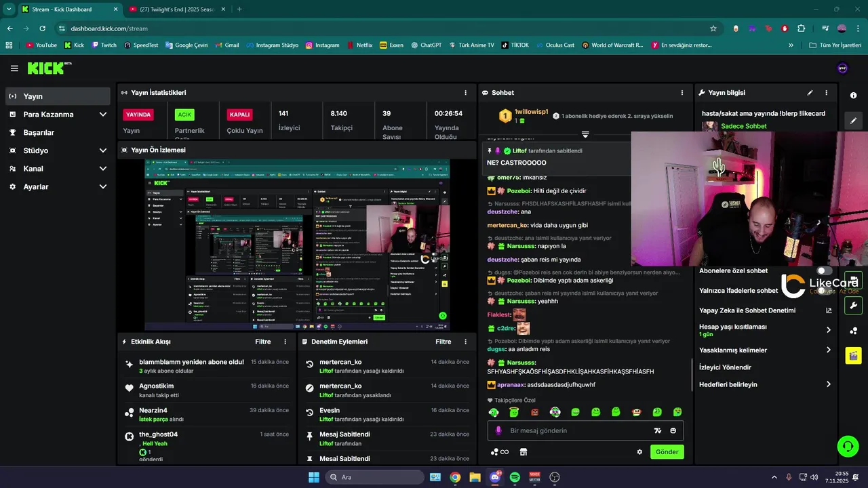Click the green Gönder button
This screenshot has height=488, width=868.
pyautogui.click(x=667, y=452)
